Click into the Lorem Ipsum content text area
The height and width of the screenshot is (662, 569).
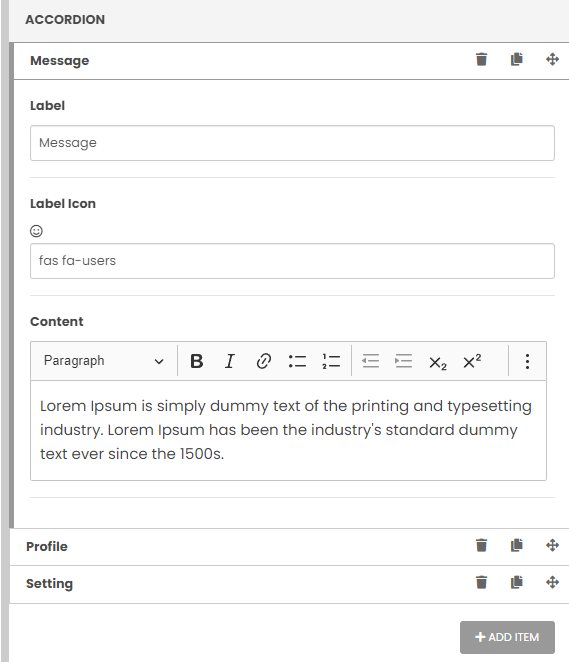pyautogui.click(x=289, y=430)
